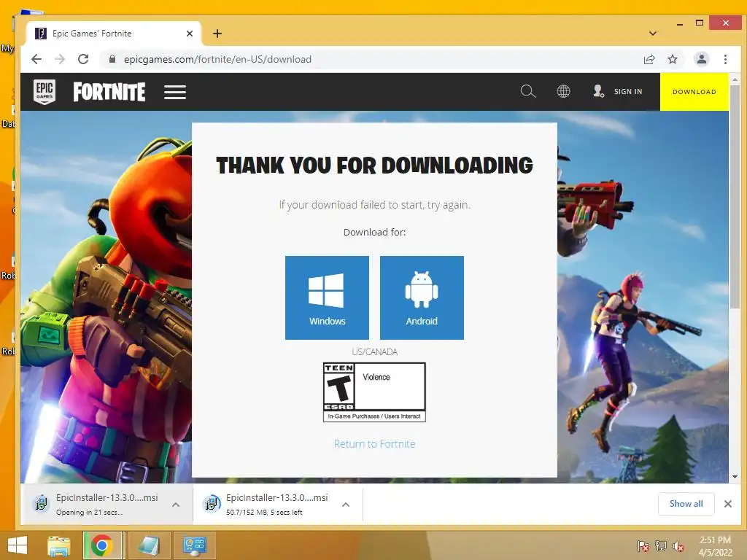The height and width of the screenshot is (560, 747).
Task: Open the notepad taskbar app
Action: [149, 545]
